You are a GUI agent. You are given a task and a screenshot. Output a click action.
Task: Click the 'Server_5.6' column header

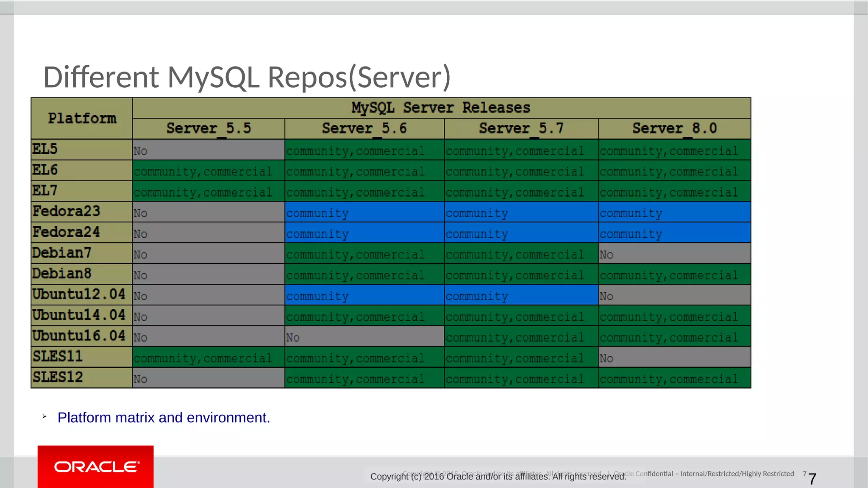[x=364, y=128]
